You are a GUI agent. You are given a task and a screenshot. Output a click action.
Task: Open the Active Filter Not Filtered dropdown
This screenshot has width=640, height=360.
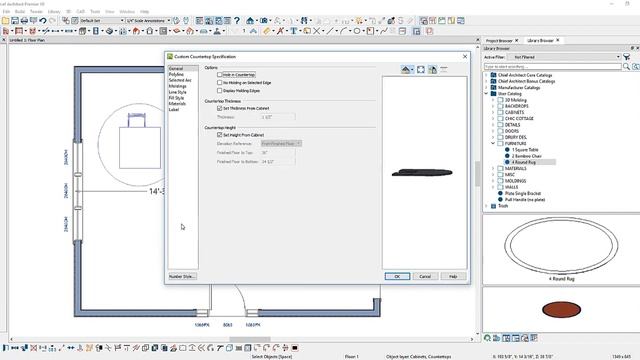(564, 57)
